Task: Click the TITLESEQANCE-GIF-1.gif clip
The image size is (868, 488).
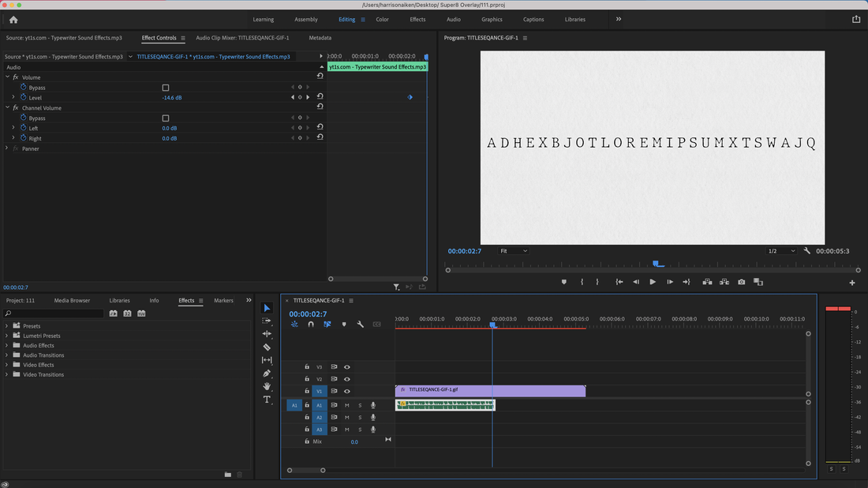Action: (x=491, y=391)
